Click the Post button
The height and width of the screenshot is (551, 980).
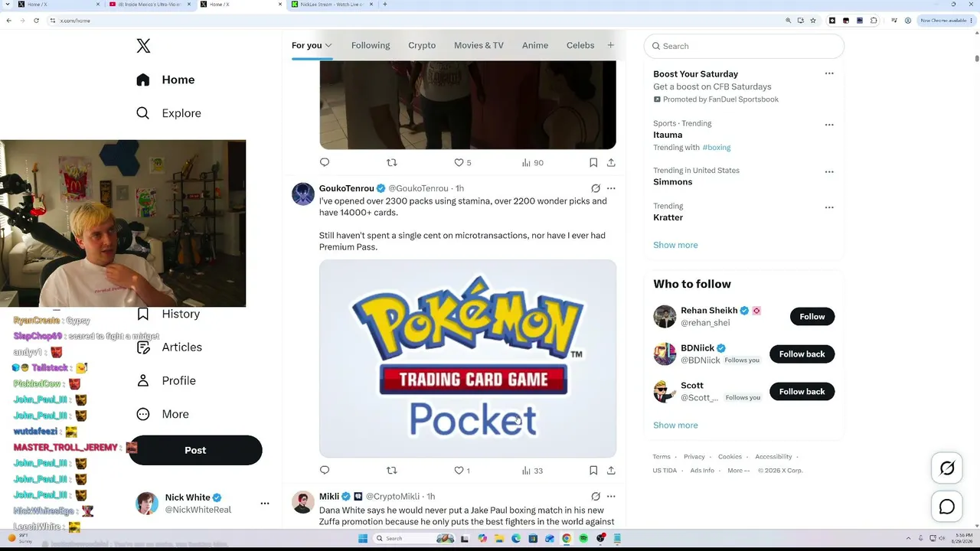[x=195, y=450]
